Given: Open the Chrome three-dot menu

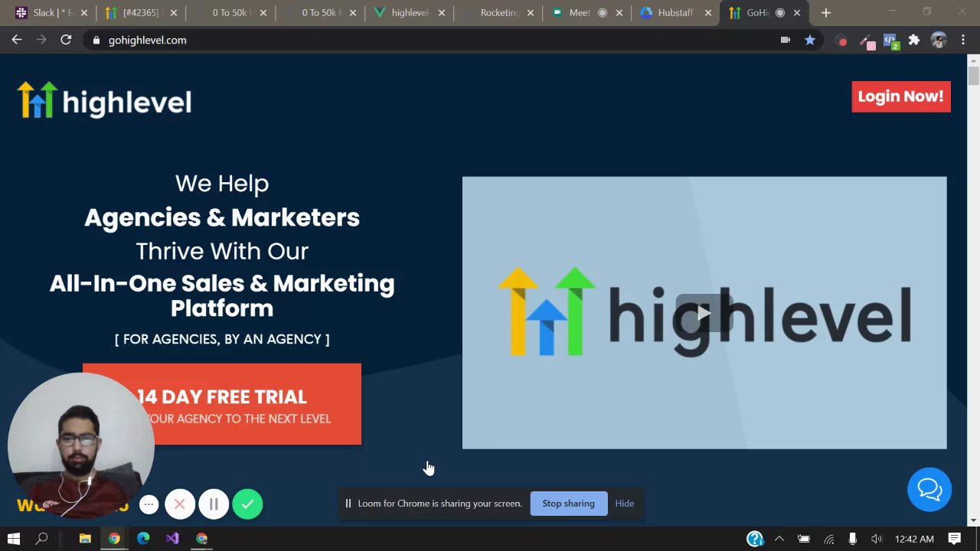Looking at the screenshot, I should (963, 40).
